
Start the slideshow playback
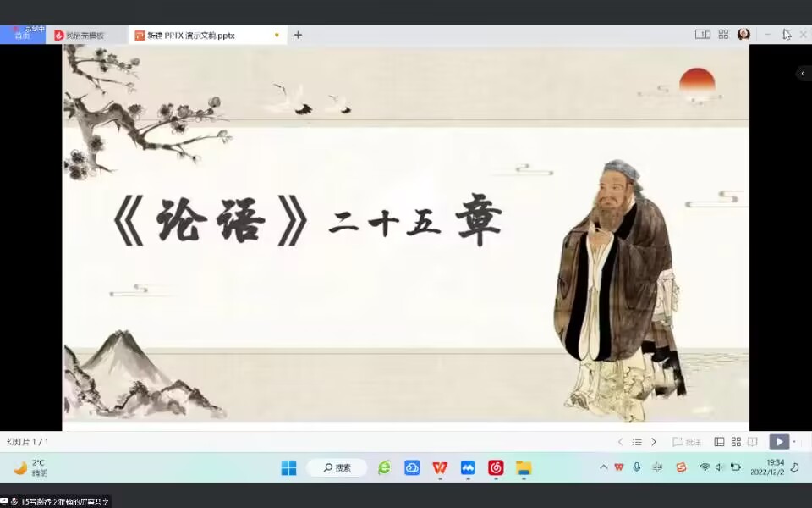[777, 441]
